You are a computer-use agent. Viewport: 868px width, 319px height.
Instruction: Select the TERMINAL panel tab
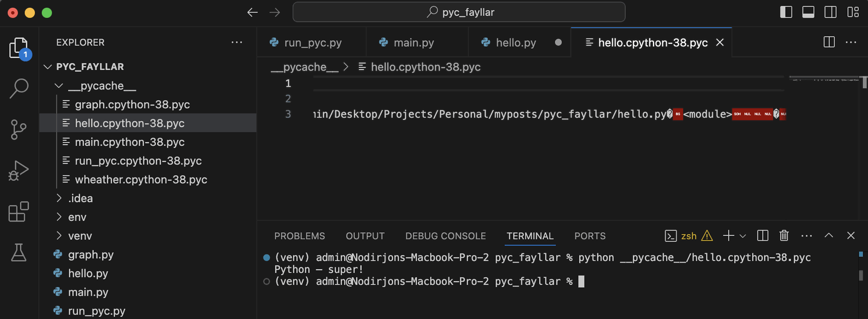530,236
